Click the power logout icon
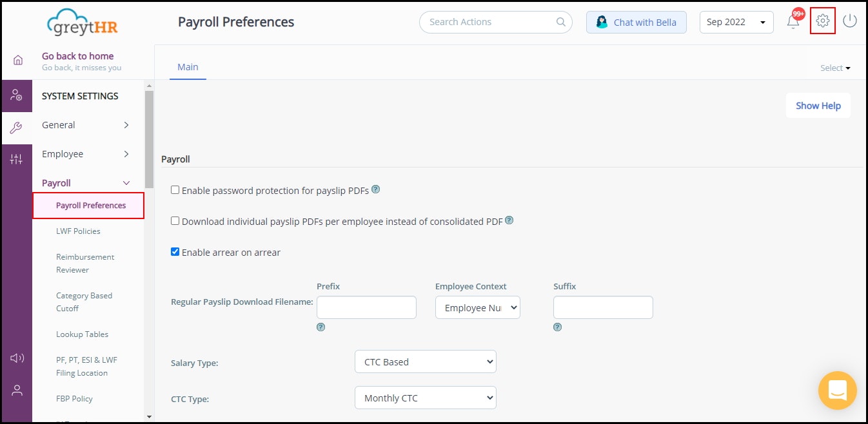This screenshot has width=868, height=424. [850, 21]
